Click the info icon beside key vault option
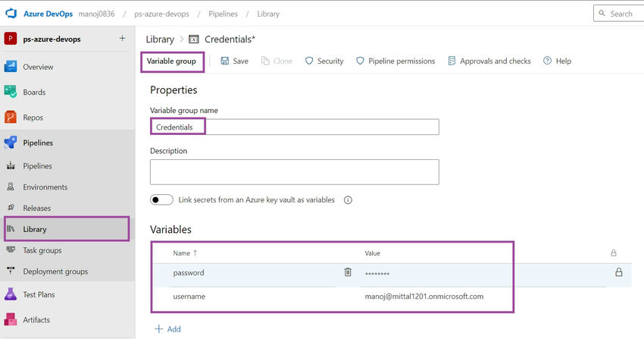The image size is (644, 339). point(348,200)
